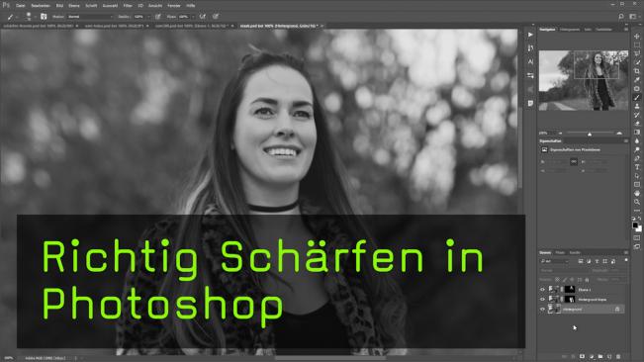This screenshot has height=362, width=644.
Task: Open the Filter menu
Action: coord(128,6)
